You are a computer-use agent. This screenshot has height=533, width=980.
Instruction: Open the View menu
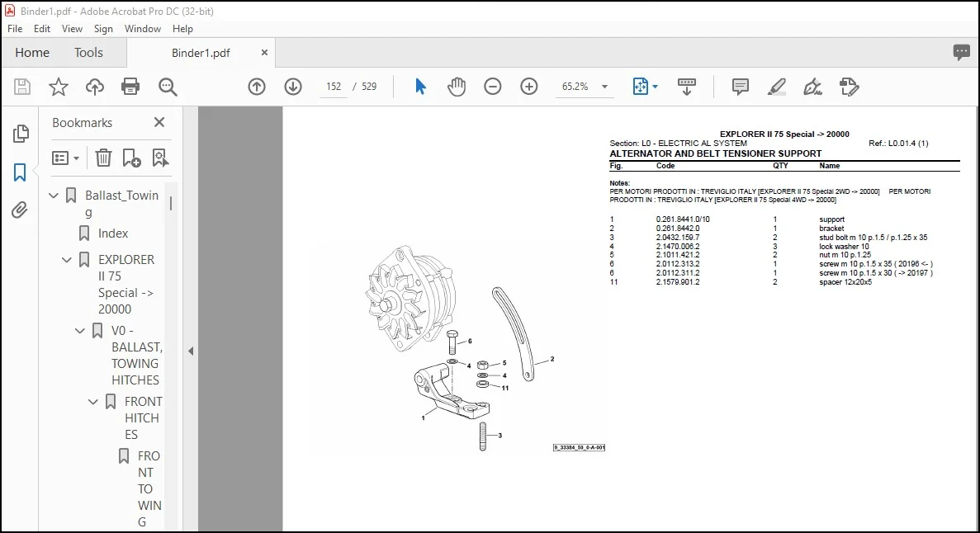click(72, 29)
